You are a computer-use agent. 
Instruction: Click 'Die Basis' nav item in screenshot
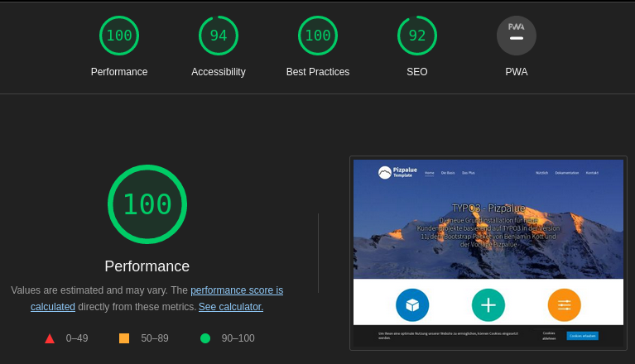click(x=448, y=173)
